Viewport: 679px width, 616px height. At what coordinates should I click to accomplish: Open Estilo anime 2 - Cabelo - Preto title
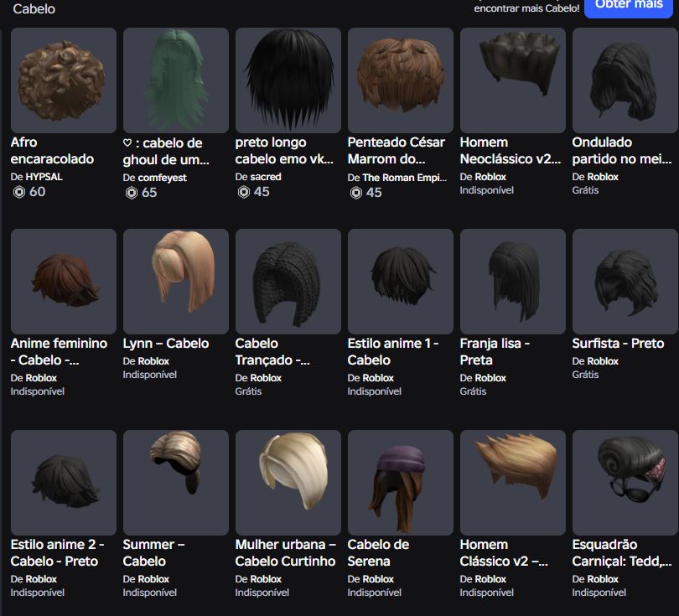click(x=57, y=553)
